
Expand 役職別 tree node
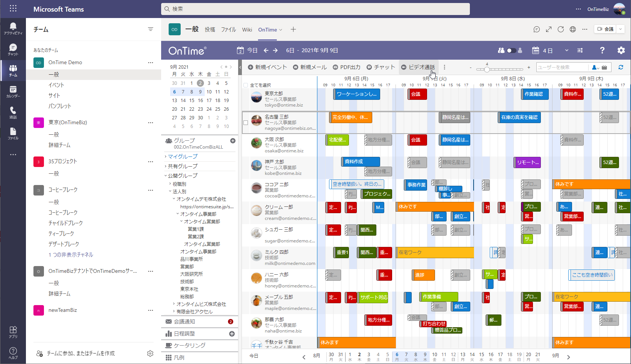[x=170, y=184]
